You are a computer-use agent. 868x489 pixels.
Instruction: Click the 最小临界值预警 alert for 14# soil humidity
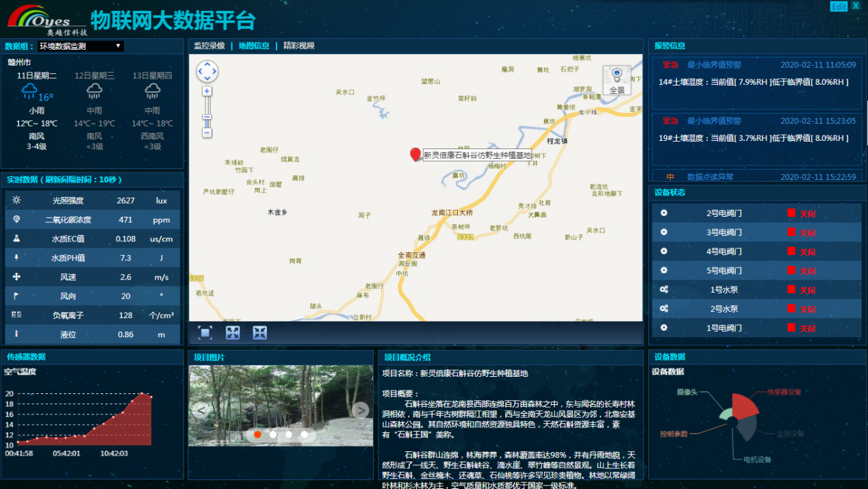[714, 65]
